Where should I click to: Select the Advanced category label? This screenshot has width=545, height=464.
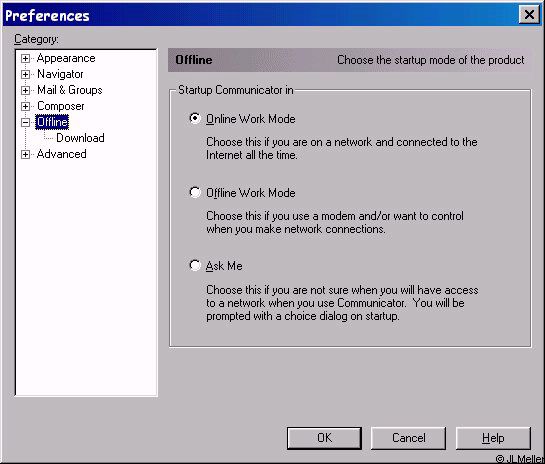coord(62,154)
